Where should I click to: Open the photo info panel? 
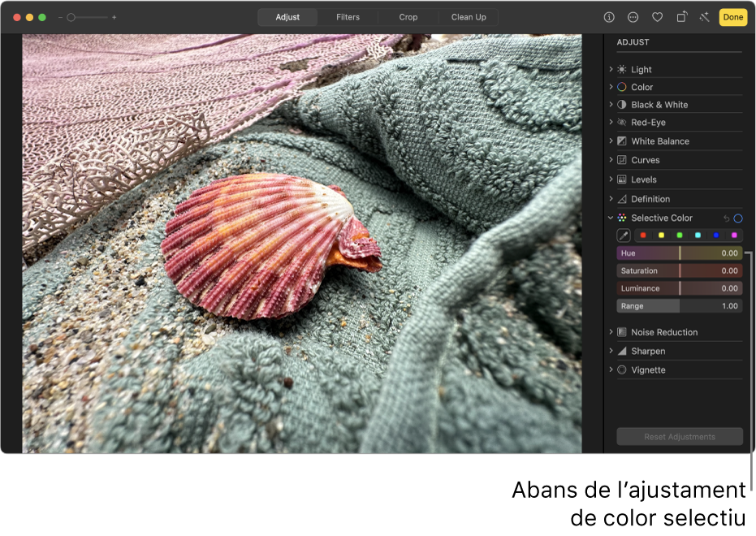click(609, 16)
